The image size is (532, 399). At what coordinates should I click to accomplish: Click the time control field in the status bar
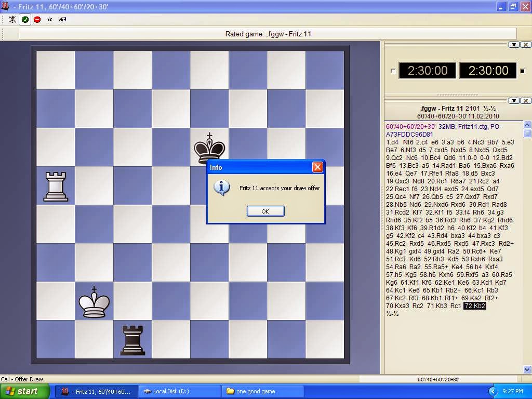[x=438, y=379]
